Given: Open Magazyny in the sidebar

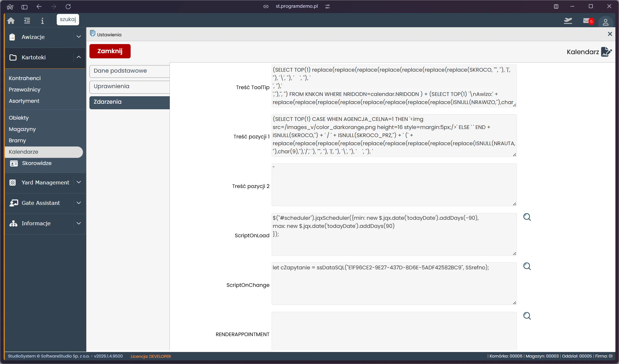Looking at the screenshot, I should point(22,129).
